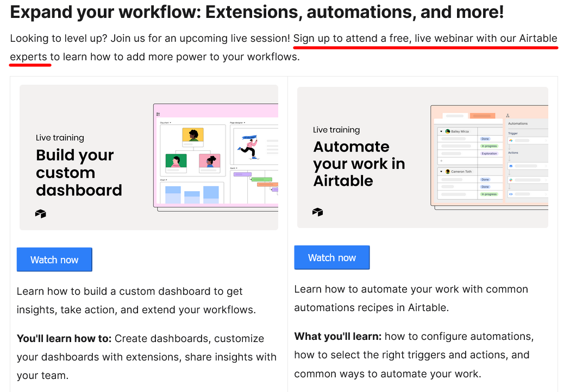Click the Airtable logo on the automation training card
Viewport: 576px width, 392px height.
(x=317, y=212)
